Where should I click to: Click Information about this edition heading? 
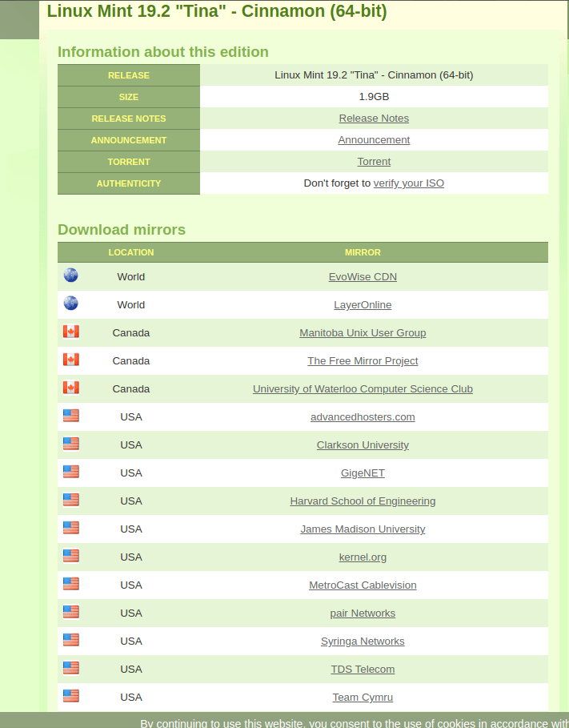(163, 52)
